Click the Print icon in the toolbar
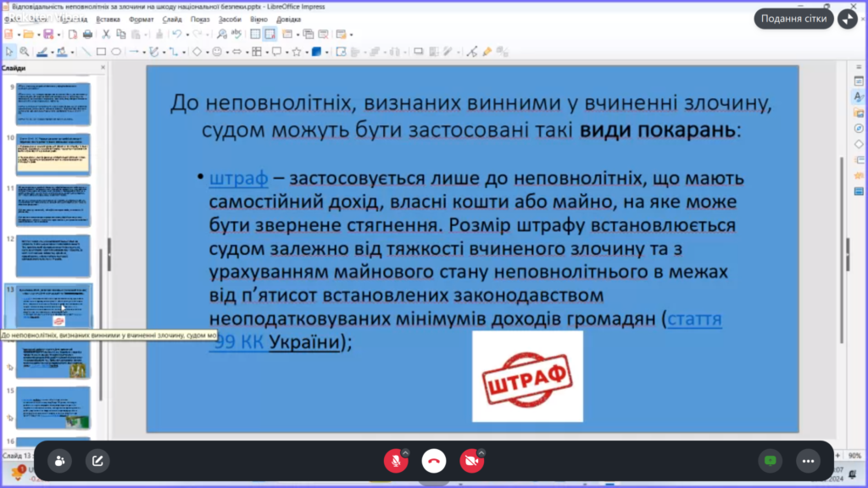 coord(86,34)
